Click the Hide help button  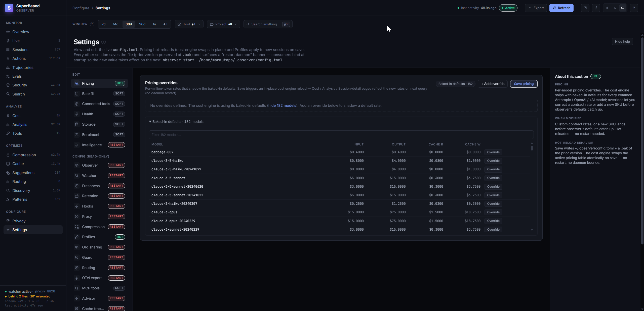[622, 41]
